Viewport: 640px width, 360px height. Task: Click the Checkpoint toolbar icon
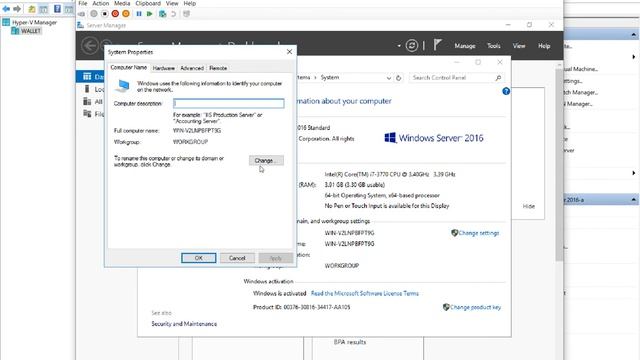[x=162, y=14]
